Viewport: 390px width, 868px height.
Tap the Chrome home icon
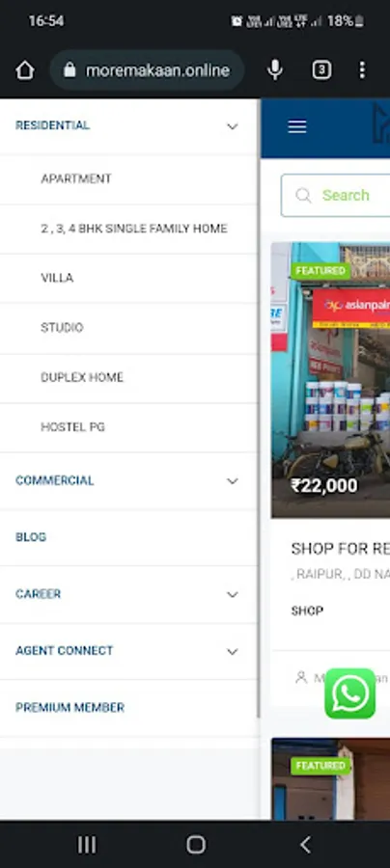point(25,70)
